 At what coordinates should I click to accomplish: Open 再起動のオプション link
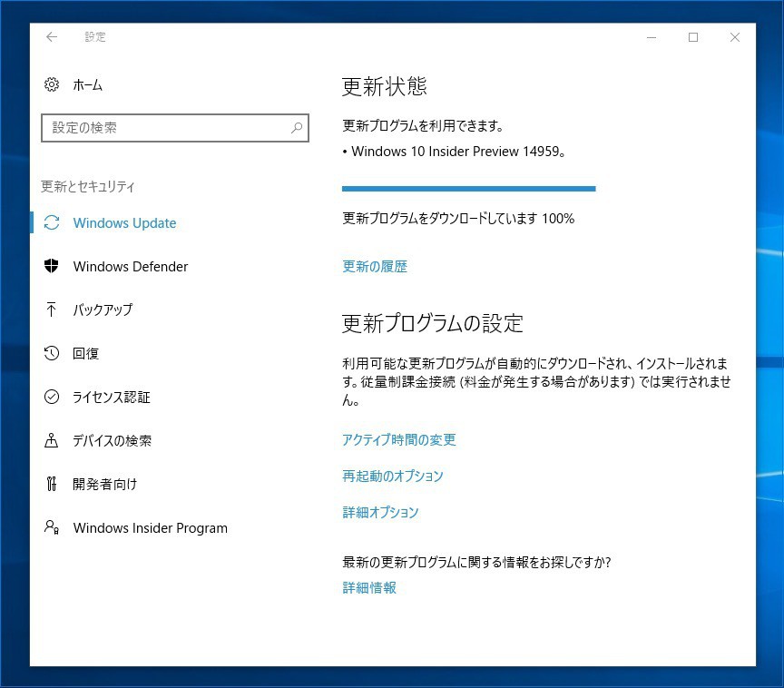pyautogui.click(x=392, y=477)
